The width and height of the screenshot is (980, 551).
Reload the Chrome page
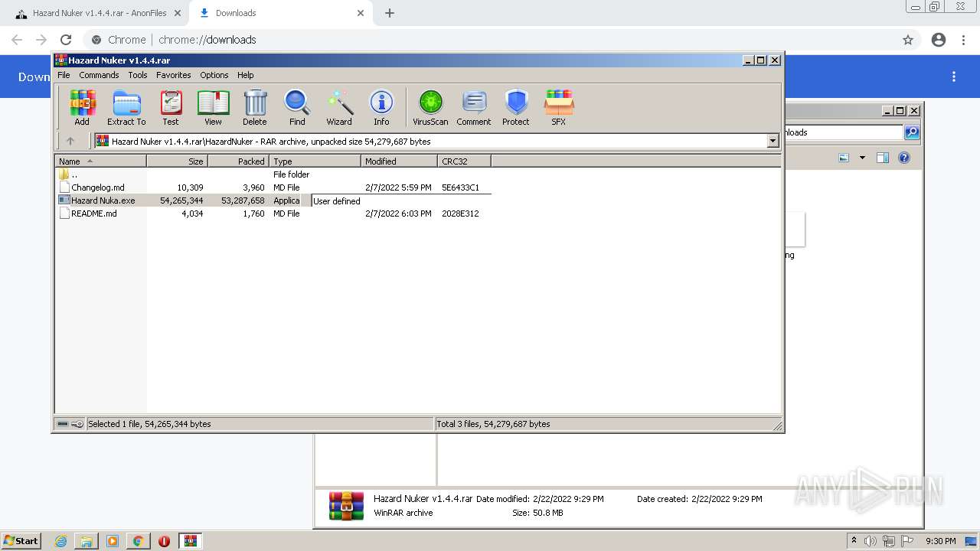[x=66, y=40]
